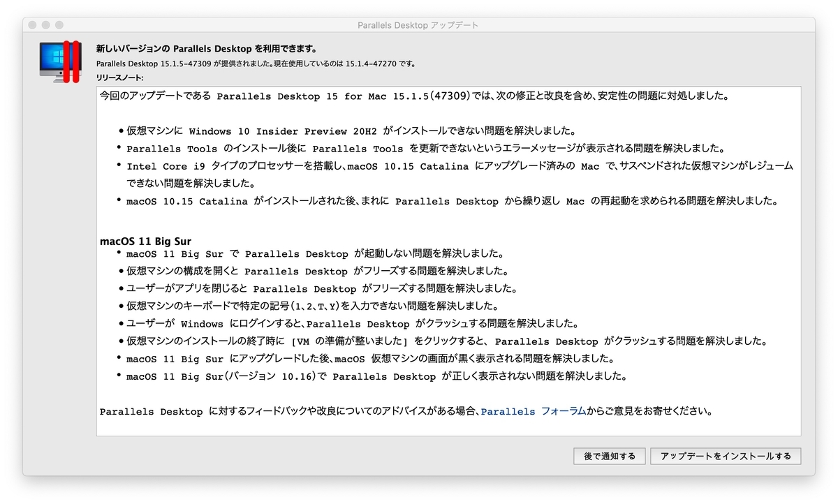Click the gray minimize window button
Screen dimensions: 838x504
click(46, 25)
